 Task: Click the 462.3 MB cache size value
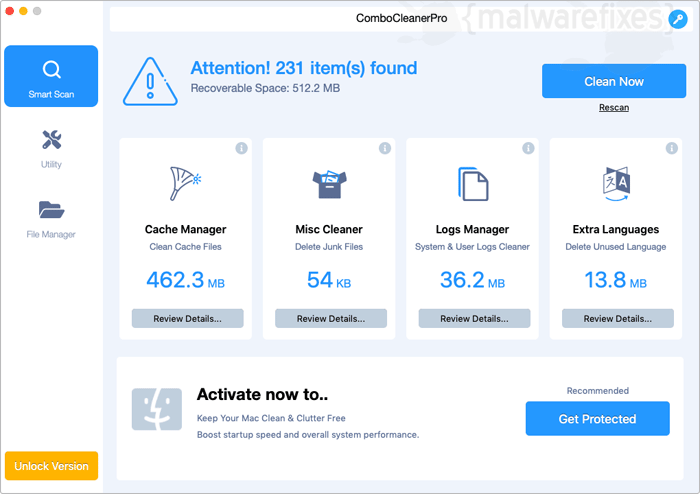coord(185,280)
